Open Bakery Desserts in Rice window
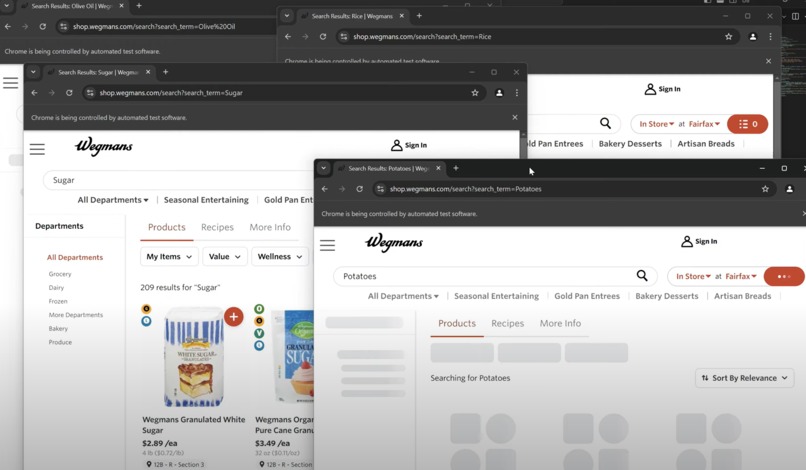The image size is (806, 470). pos(630,143)
